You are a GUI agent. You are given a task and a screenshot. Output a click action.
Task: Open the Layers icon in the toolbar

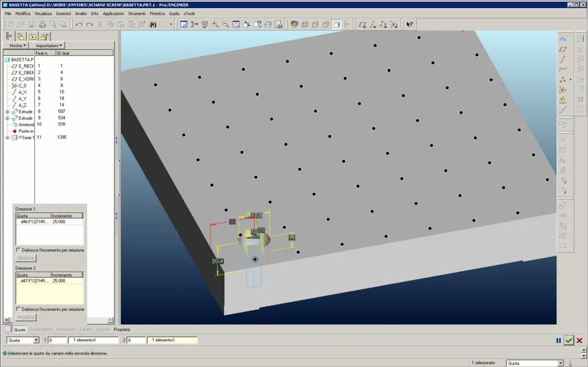click(268, 25)
